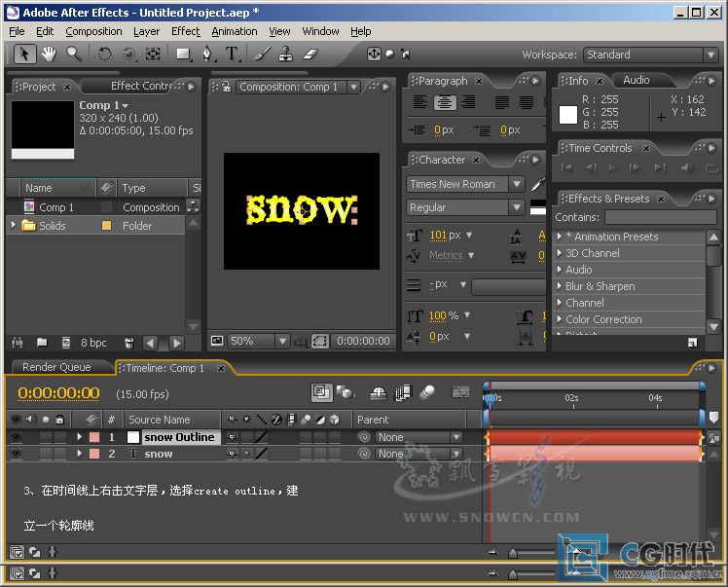
Task: Hide the snow Outline layer eye
Action: pyautogui.click(x=16, y=437)
